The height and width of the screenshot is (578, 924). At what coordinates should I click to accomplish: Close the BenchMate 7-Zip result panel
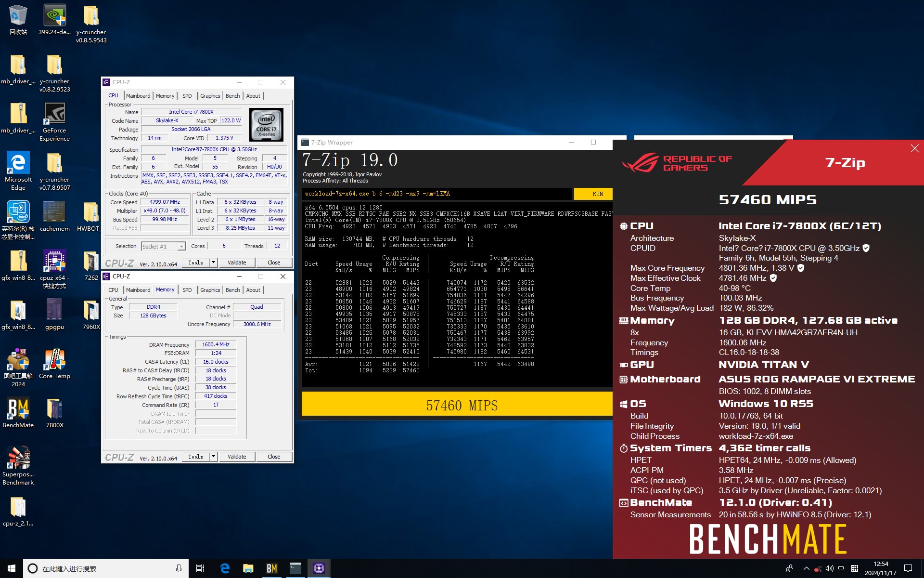pyautogui.click(x=914, y=148)
